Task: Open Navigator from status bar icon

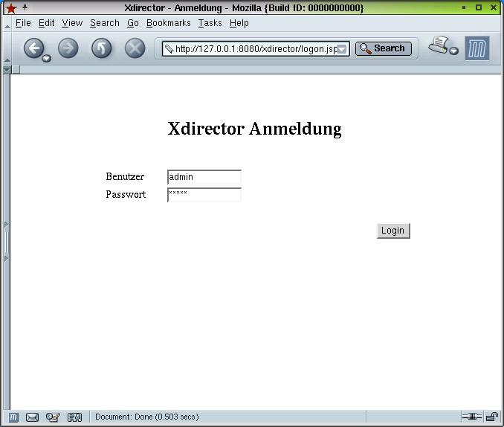Action: pyautogui.click(x=13, y=417)
